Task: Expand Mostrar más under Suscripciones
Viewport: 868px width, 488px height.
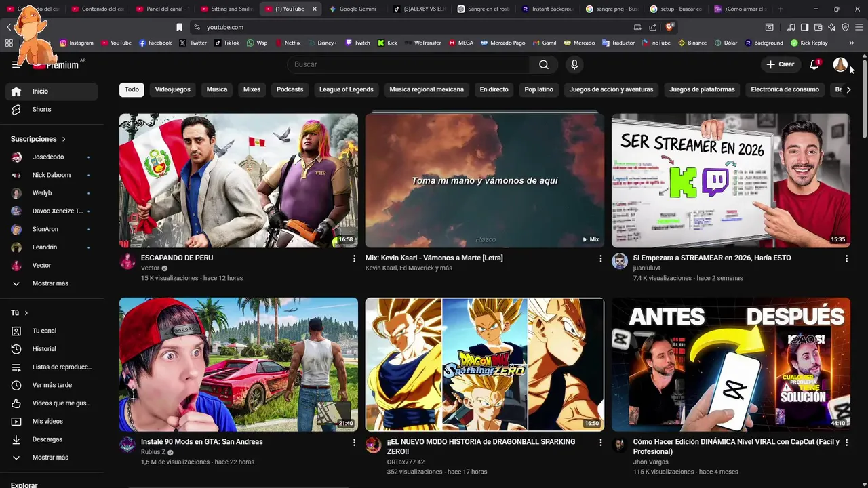Action: pos(52,283)
